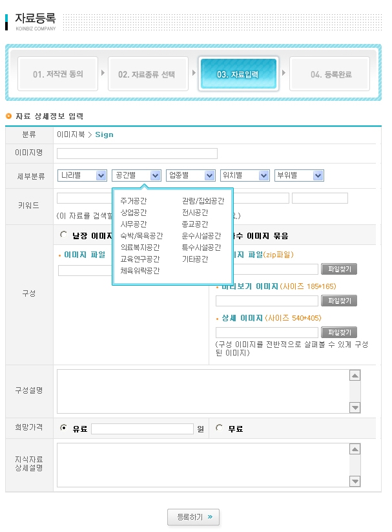This screenshot has width=392, height=532.
Task: Pick 전시공간 in the popup
Action: click(195, 213)
